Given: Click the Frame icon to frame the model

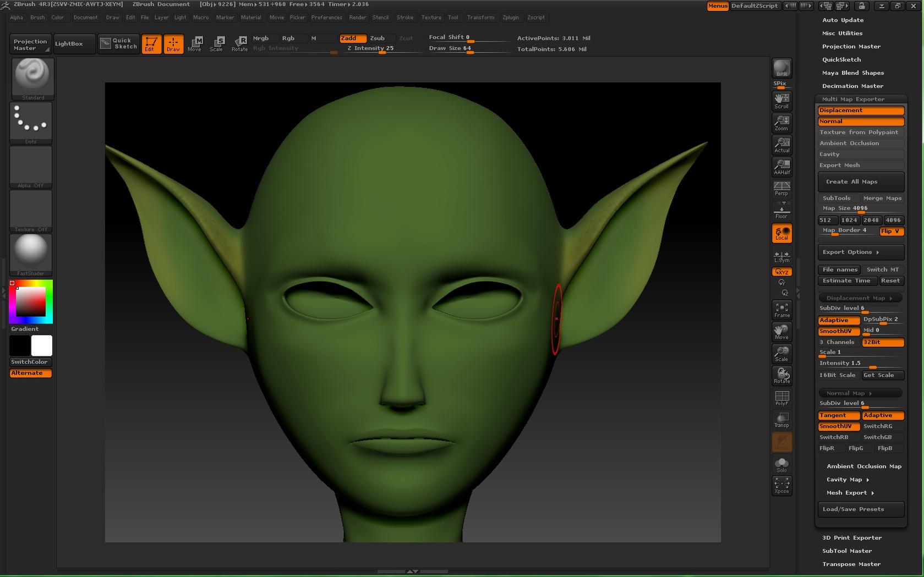Looking at the screenshot, I should click(x=781, y=310).
